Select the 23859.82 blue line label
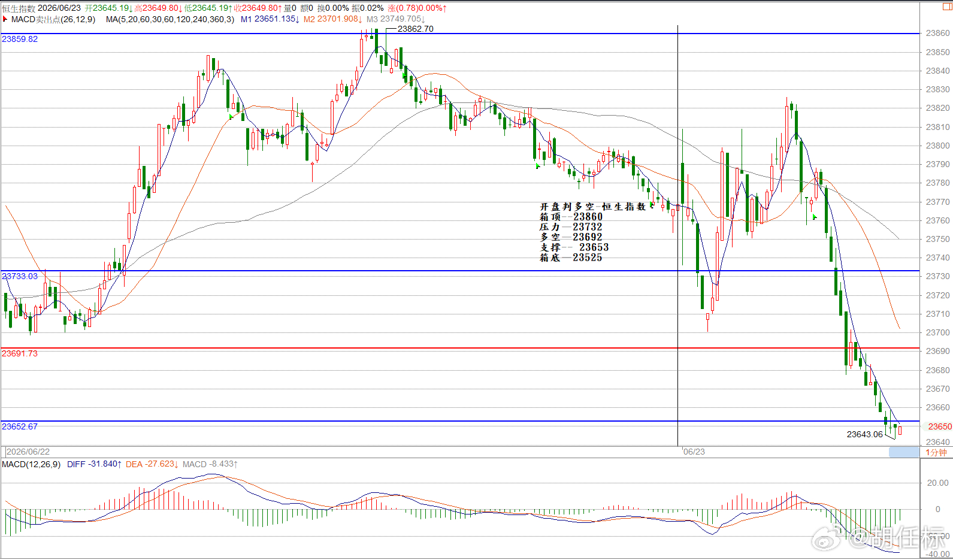Viewport: 953px width, 560px height. coord(20,39)
